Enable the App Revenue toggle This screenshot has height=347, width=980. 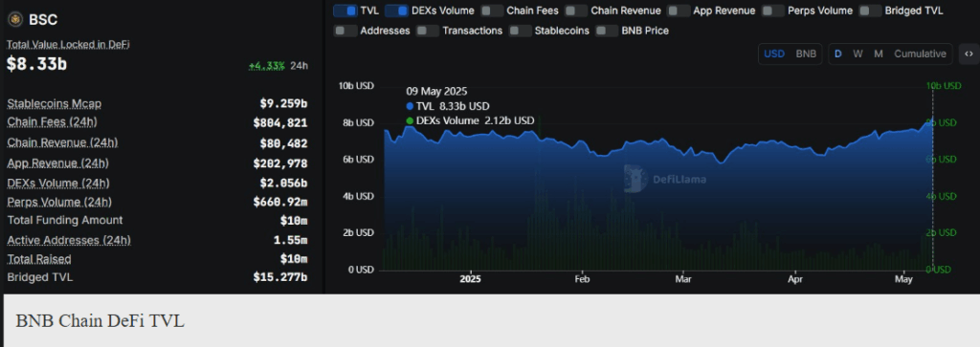[679, 11]
